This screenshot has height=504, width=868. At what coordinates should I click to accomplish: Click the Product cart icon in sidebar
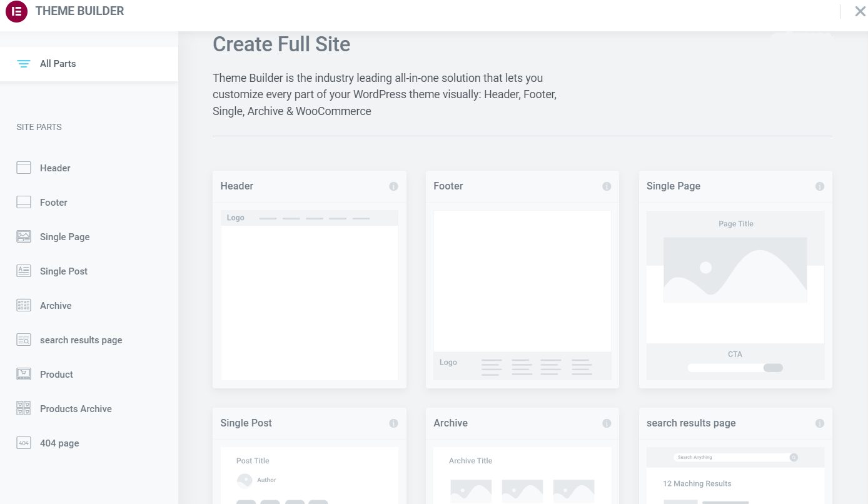(24, 374)
